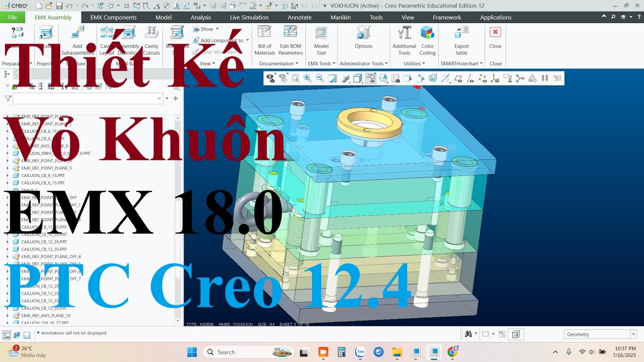Open Color Coding utility
The image size is (644, 362).
tap(428, 40)
